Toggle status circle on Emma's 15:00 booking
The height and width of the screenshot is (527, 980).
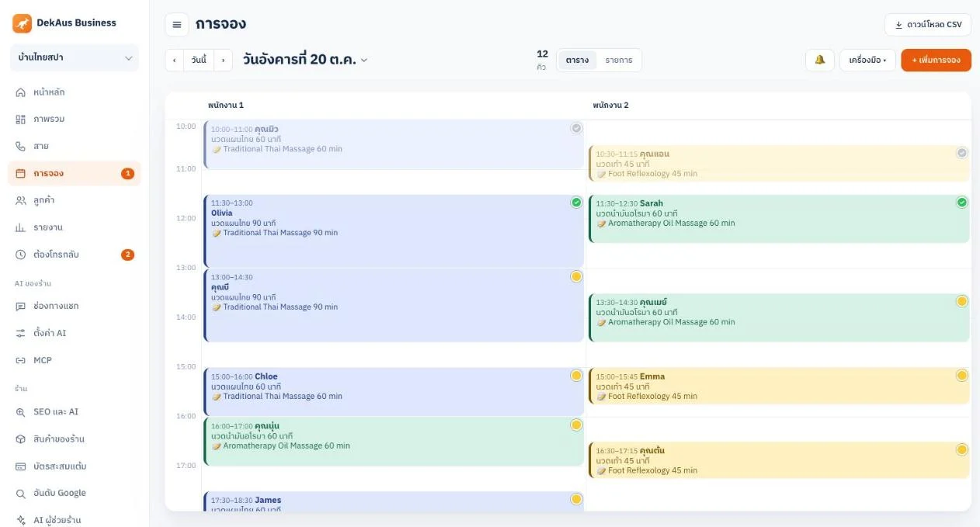[962, 376]
